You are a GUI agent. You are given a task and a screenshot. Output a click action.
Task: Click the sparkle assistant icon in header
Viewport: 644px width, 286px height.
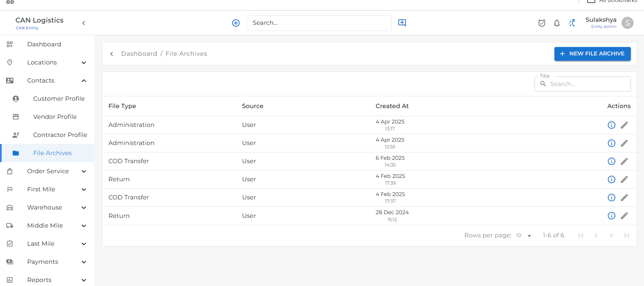click(572, 23)
